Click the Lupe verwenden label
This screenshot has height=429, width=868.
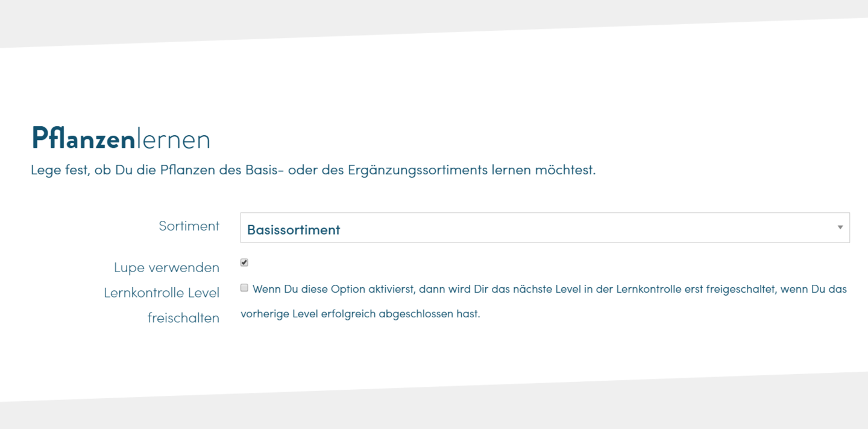point(166,267)
